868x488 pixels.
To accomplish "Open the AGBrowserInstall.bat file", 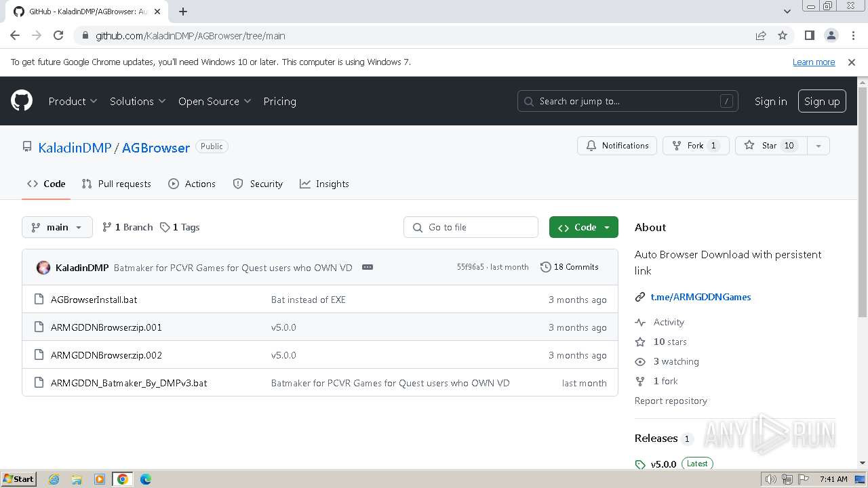I will 94,300.
